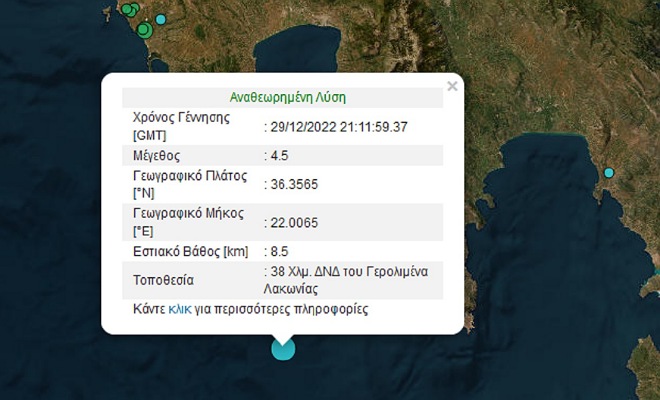Click the location text '38 Χλμ. ΔΝΔ του Γερολιμένα'
The height and width of the screenshot is (400, 660).
coord(349,272)
